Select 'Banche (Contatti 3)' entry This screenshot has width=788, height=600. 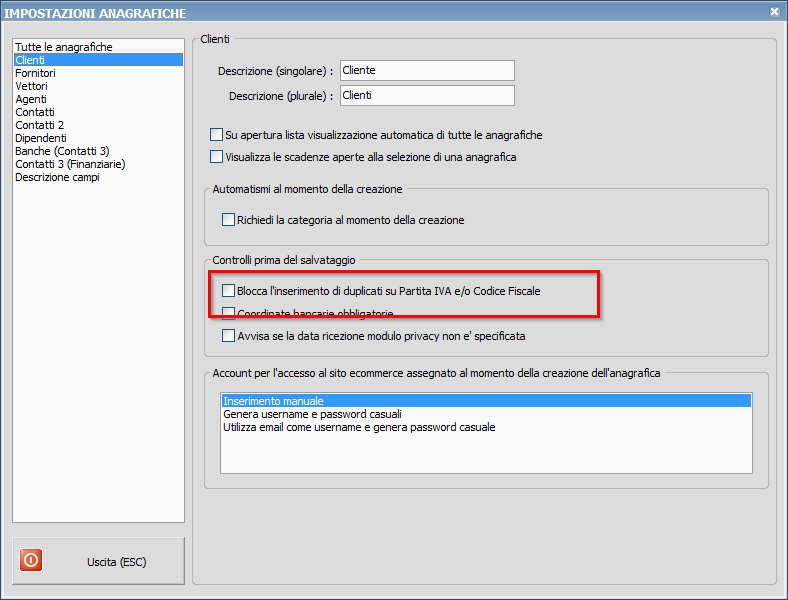[62, 151]
